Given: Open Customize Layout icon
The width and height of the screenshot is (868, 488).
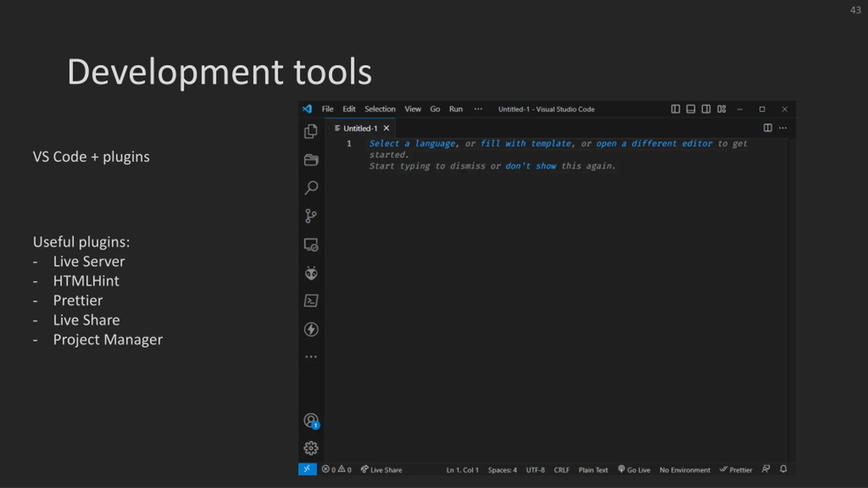Looking at the screenshot, I should (722, 109).
